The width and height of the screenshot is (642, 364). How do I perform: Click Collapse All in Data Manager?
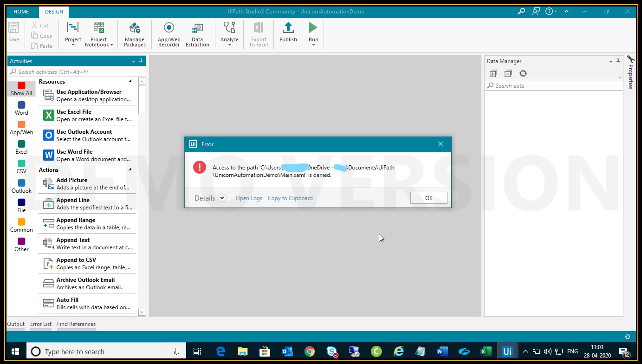click(508, 73)
